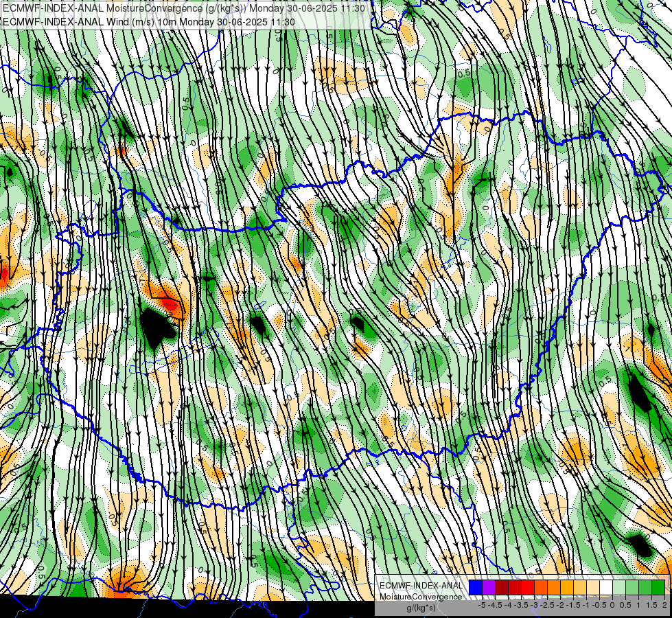Select the maroon swatch between -4 and -3.5
The height and width of the screenshot is (618, 672).
502,587
